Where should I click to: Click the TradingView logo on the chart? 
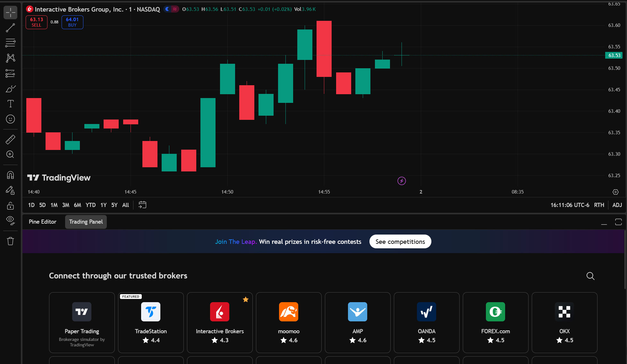coord(59,178)
